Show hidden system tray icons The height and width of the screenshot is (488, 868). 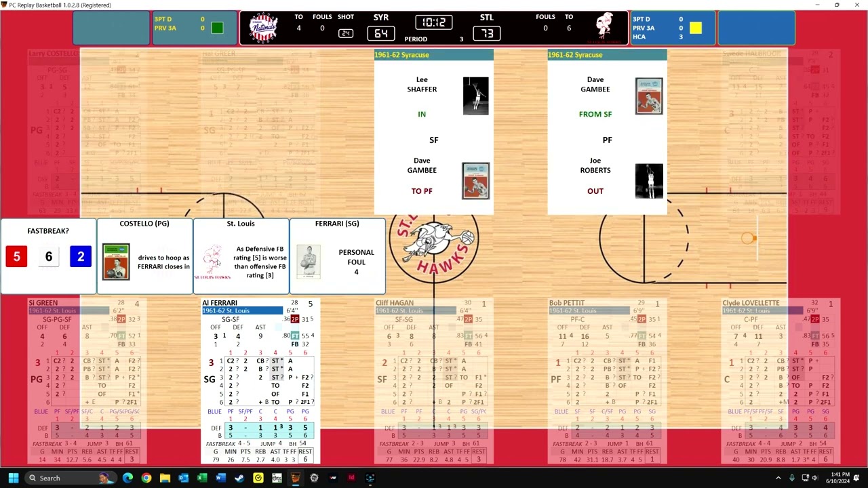[778, 478]
